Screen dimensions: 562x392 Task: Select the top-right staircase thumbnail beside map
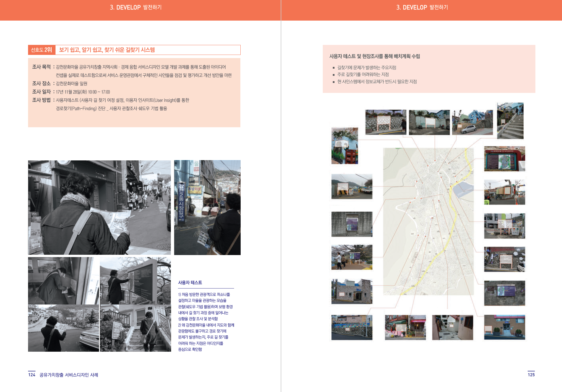pos(510,121)
